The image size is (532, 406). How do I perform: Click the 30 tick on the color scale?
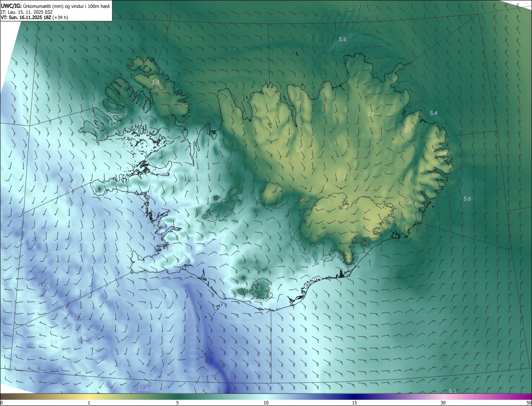tap(443, 402)
